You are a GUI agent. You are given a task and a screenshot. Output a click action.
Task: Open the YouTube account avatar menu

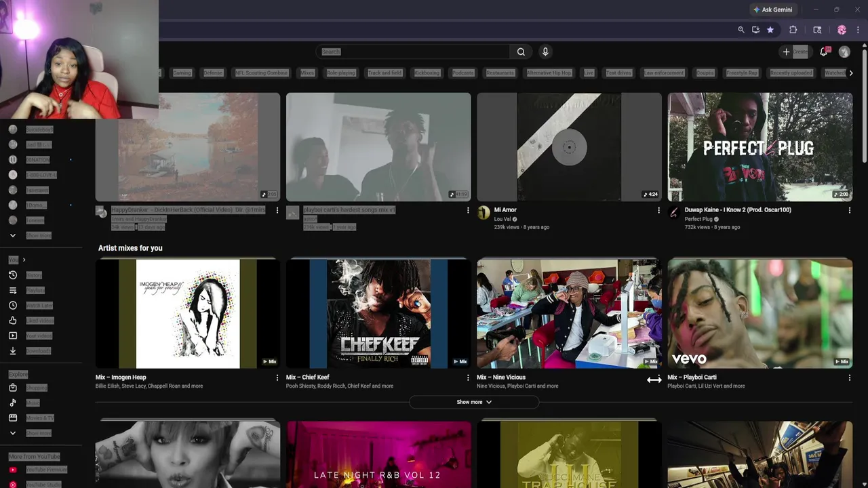point(844,52)
